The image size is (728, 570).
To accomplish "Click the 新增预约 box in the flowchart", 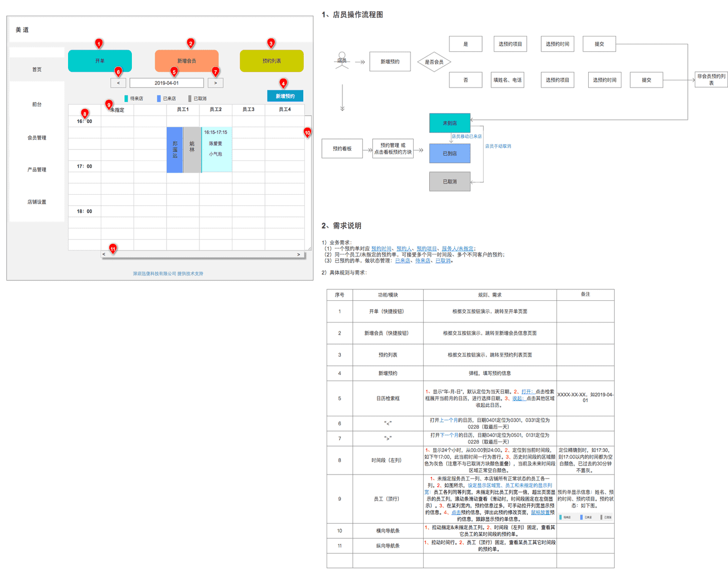I will click(390, 62).
